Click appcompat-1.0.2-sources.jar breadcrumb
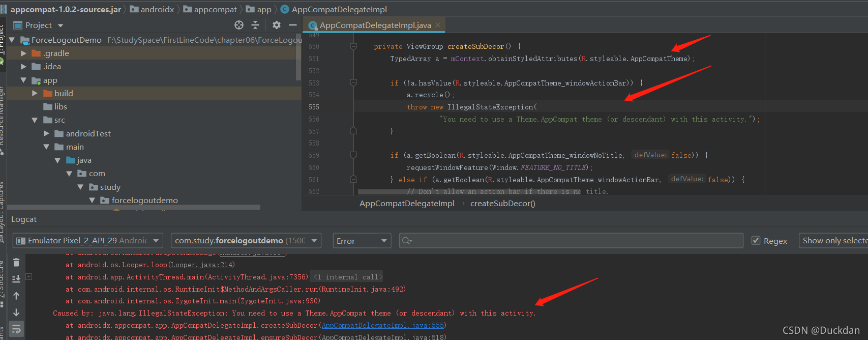This screenshot has width=868, height=340. (x=65, y=9)
